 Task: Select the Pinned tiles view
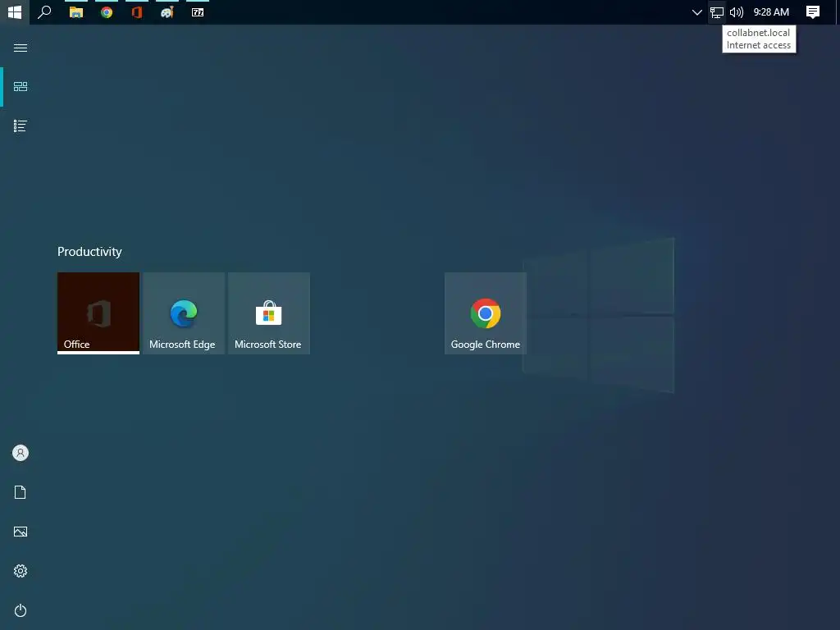pyautogui.click(x=21, y=86)
